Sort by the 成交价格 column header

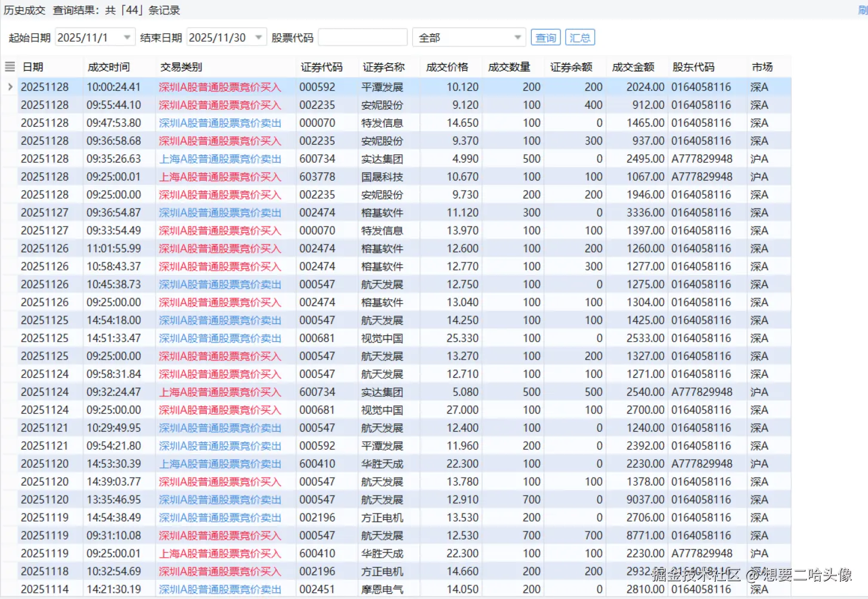(x=449, y=66)
